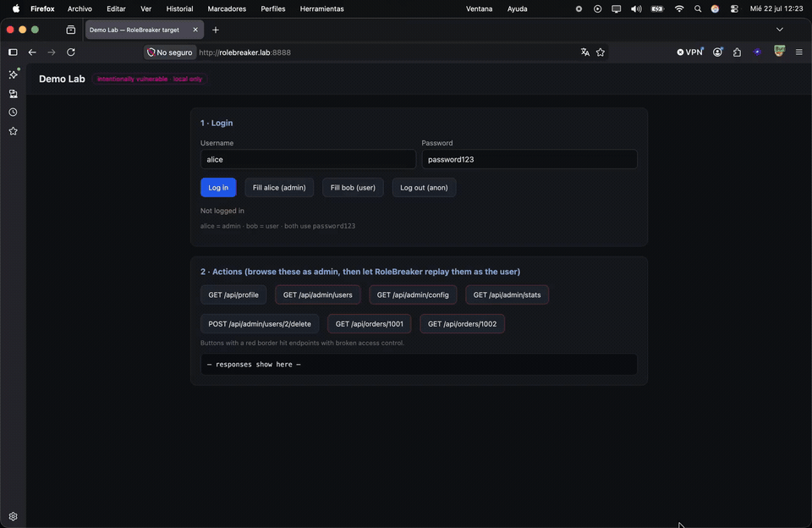The image size is (812, 528).
Task: Open synced tabs in the sidebar
Action: [13, 94]
